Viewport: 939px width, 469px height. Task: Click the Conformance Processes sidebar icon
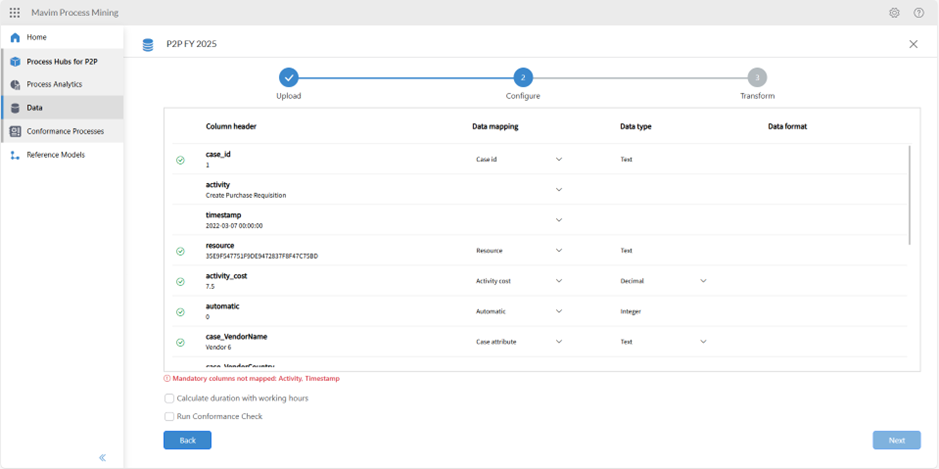pyautogui.click(x=15, y=131)
